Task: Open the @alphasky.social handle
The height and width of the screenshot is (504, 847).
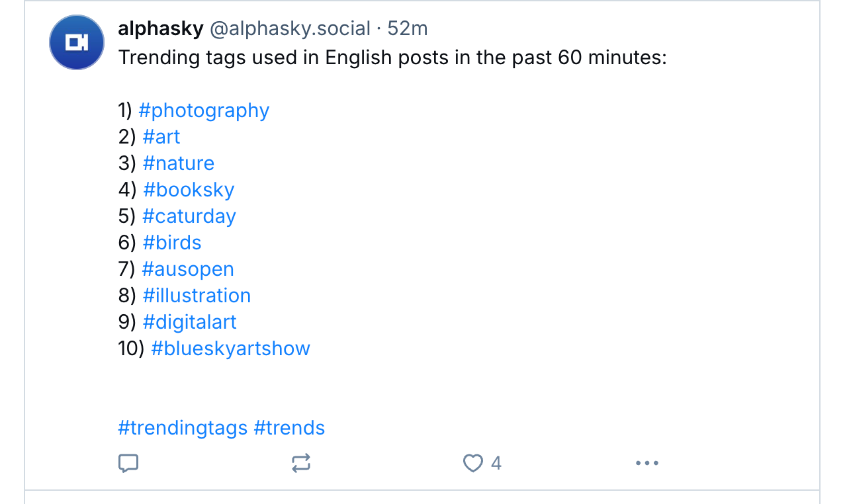Action: [290, 29]
